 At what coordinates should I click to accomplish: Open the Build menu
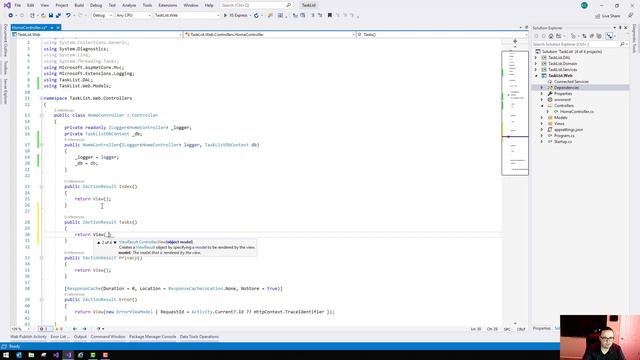(x=79, y=5)
